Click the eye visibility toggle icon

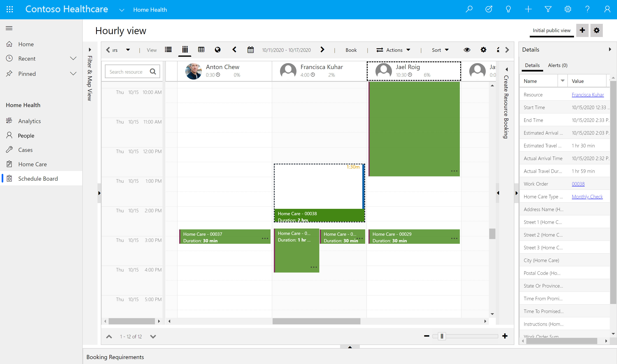coord(467,49)
